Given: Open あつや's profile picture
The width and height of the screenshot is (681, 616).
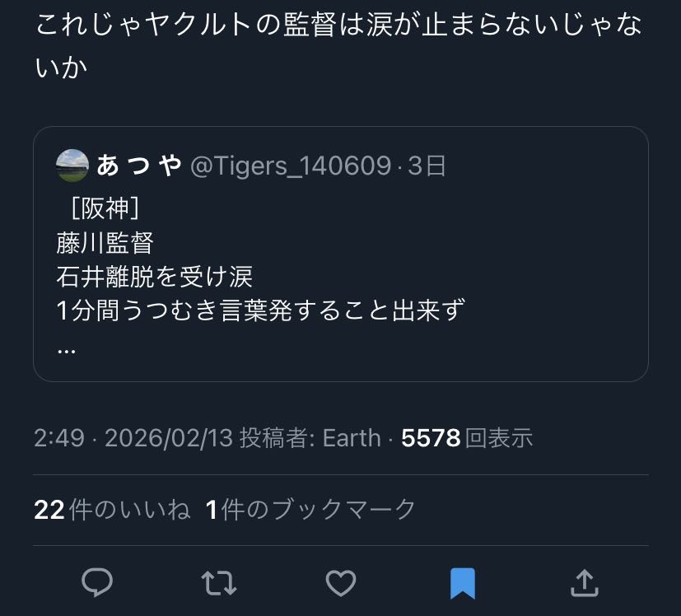Looking at the screenshot, I should pos(72,166).
